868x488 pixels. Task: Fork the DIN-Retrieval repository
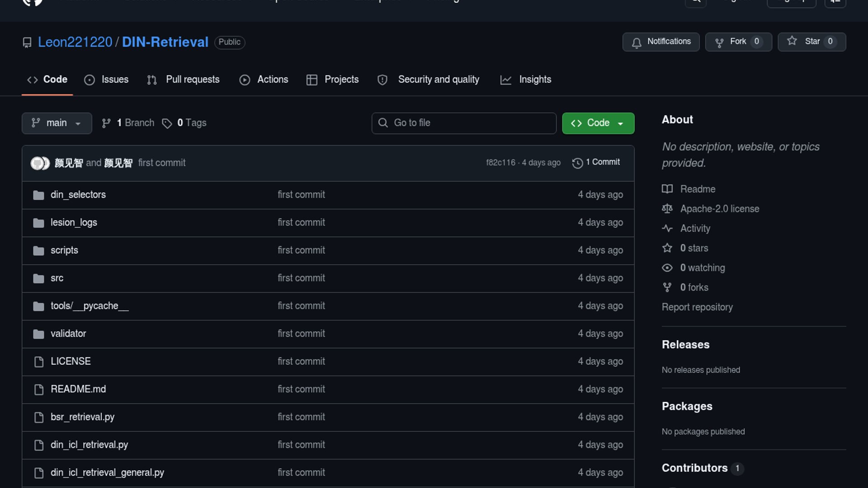pyautogui.click(x=738, y=42)
